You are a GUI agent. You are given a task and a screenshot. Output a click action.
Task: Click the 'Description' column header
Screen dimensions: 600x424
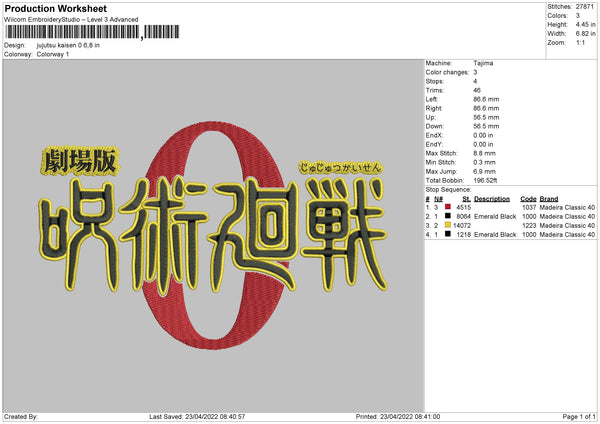[492, 199]
